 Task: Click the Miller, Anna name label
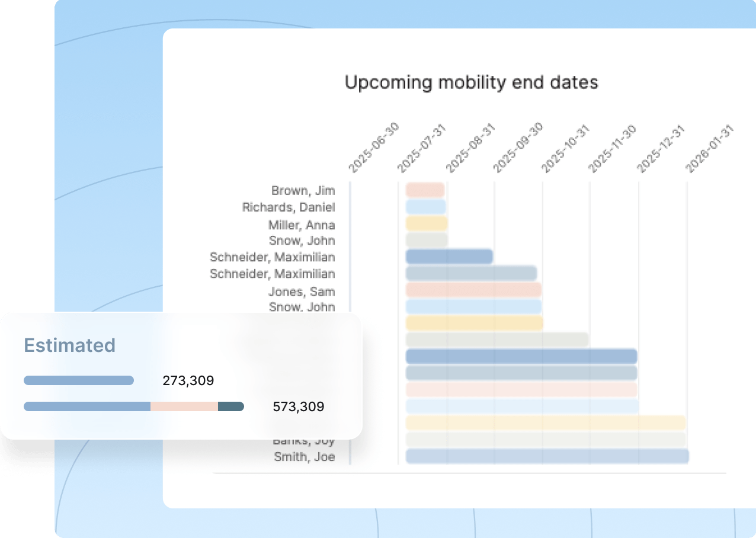coord(301,225)
